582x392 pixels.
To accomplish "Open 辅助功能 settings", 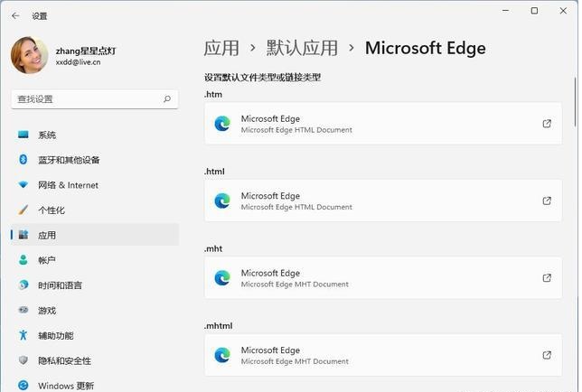I will coord(95,336).
